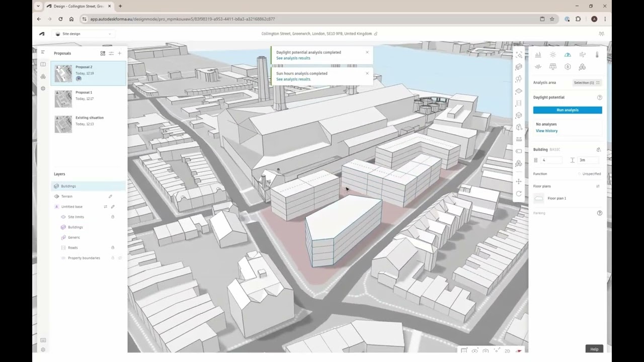Viewport: 644px width, 362px height.
Task: Go back in browser
Action: 39,19
